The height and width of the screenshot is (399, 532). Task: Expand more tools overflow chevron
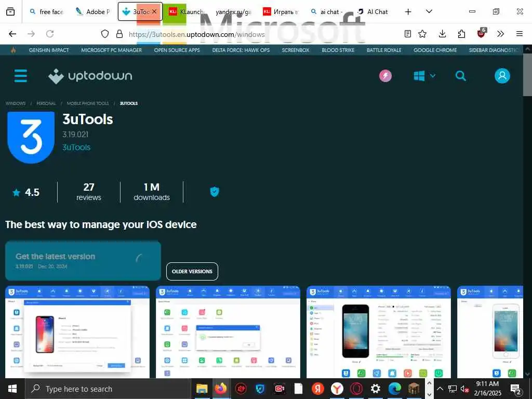coord(500,34)
